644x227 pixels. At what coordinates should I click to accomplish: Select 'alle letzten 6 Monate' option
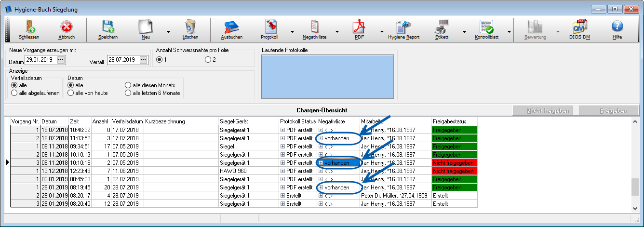pos(128,93)
